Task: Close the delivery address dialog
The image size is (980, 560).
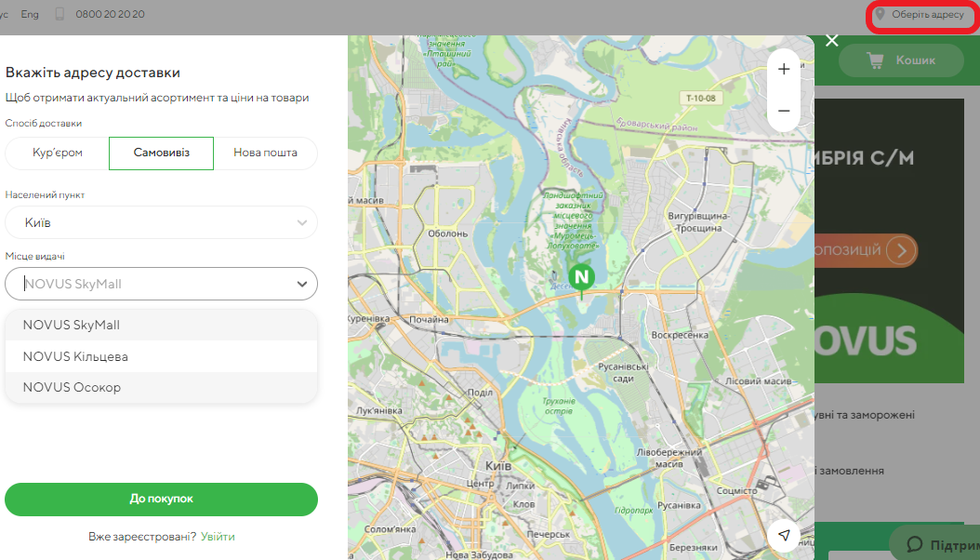Action: pos(831,40)
